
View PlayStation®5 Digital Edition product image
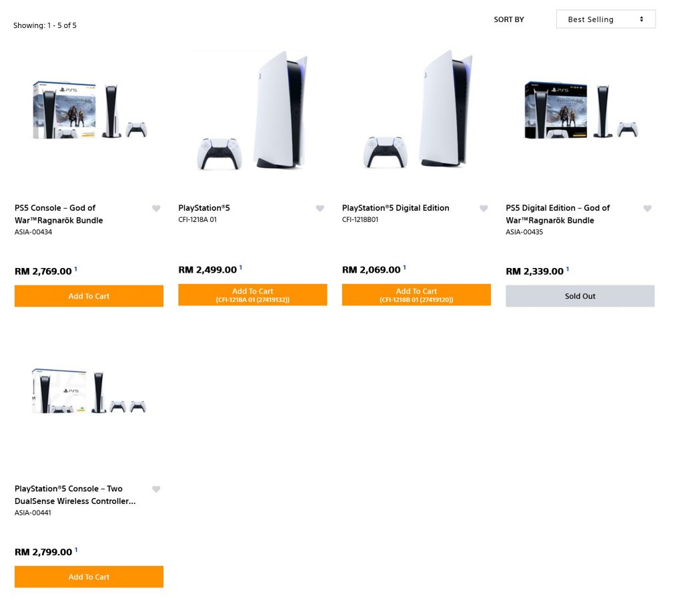click(418, 109)
